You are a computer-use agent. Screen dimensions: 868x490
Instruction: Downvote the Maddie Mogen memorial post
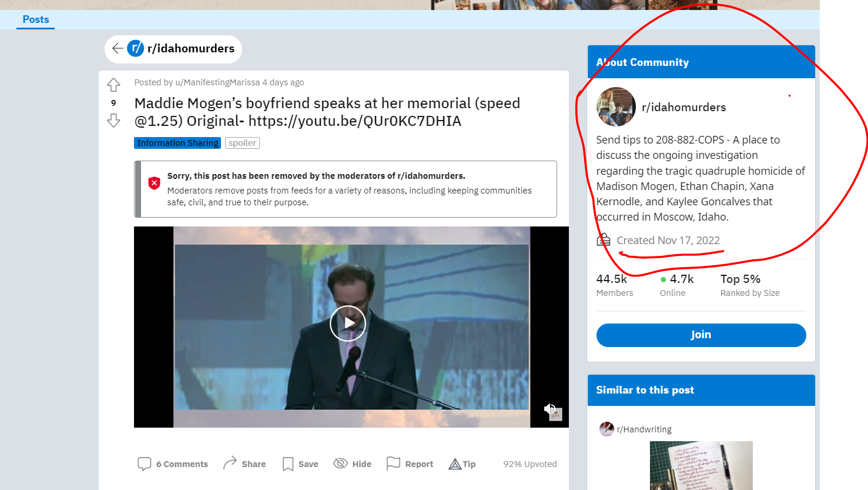113,121
